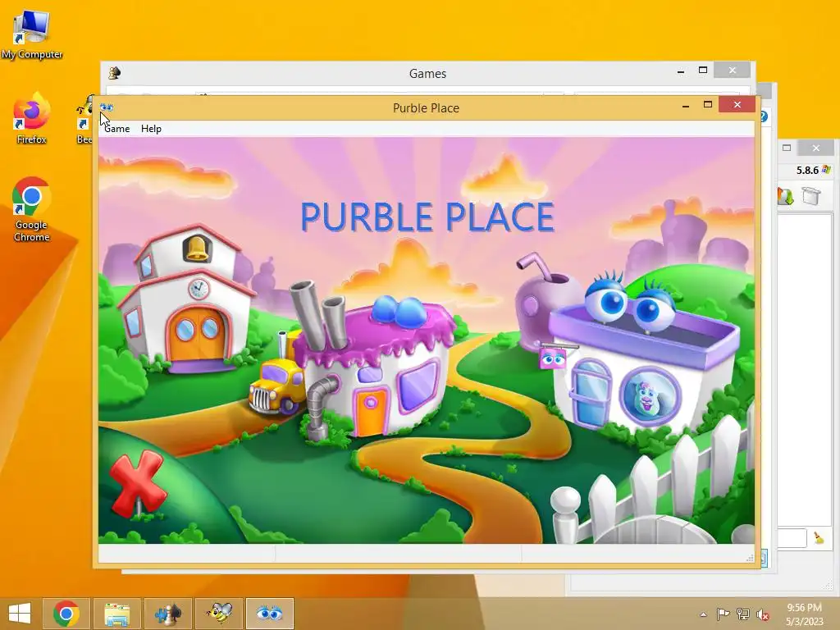Image resolution: width=840 pixels, height=630 pixels.
Task: Minimize the Games window
Action: pos(680,71)
